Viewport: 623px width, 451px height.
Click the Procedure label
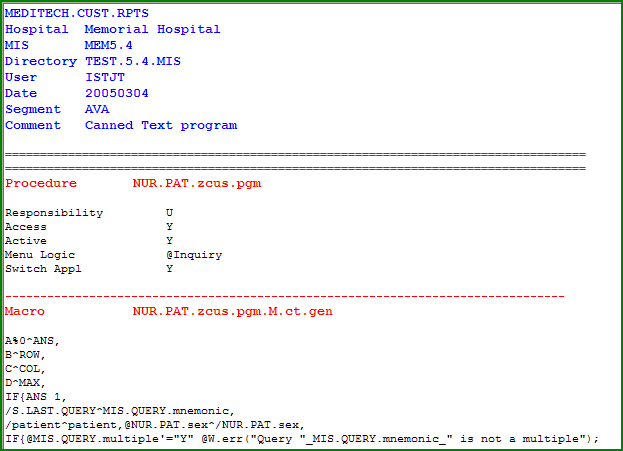[41, 183]
